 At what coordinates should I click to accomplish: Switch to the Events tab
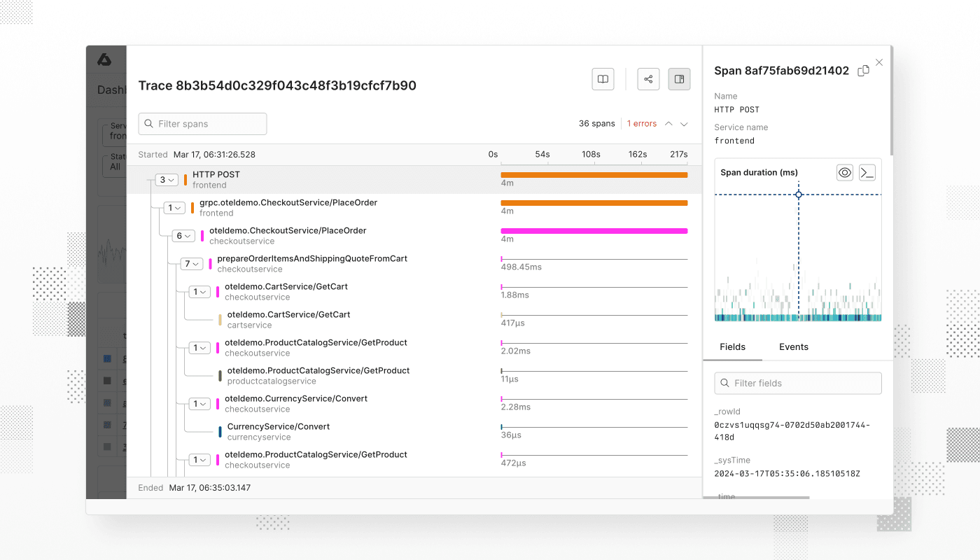click(x=793, y=347)
